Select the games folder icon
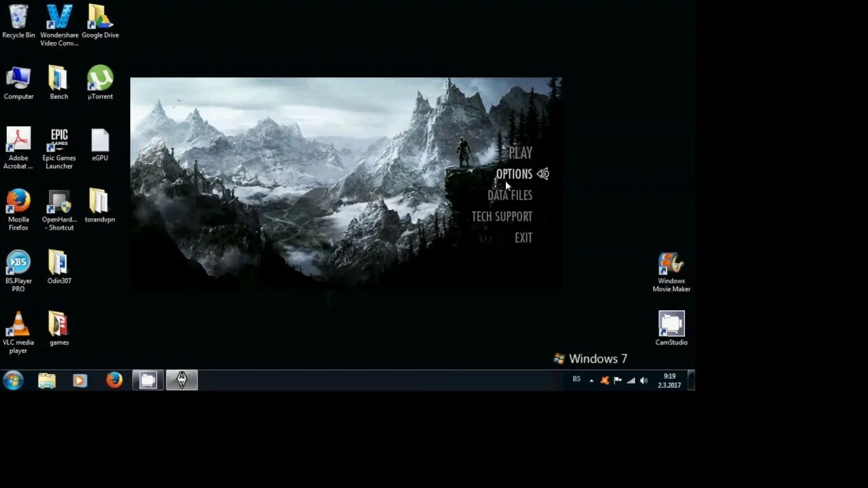Screen dimensions: 868x488 coord(59,329)
